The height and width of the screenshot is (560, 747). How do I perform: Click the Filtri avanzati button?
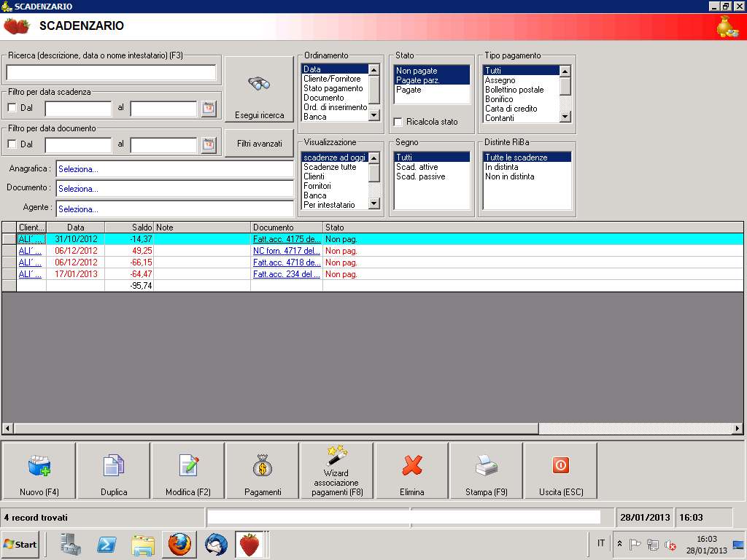coord(259,144)
